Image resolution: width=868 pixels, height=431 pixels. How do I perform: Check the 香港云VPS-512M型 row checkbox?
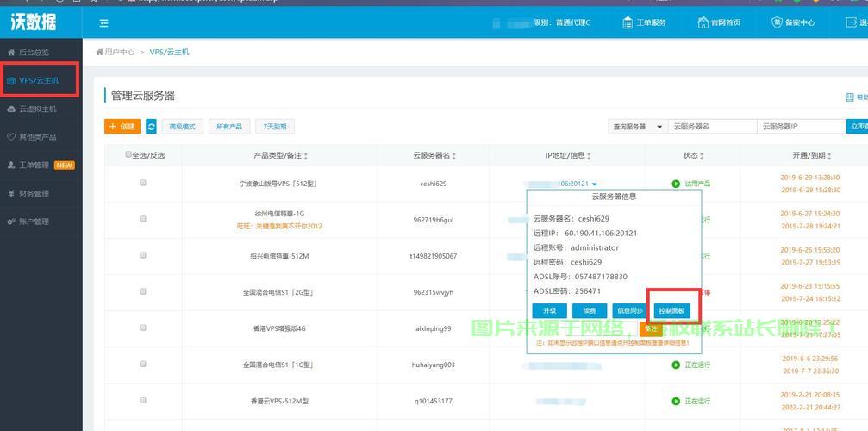pos(143,400)
